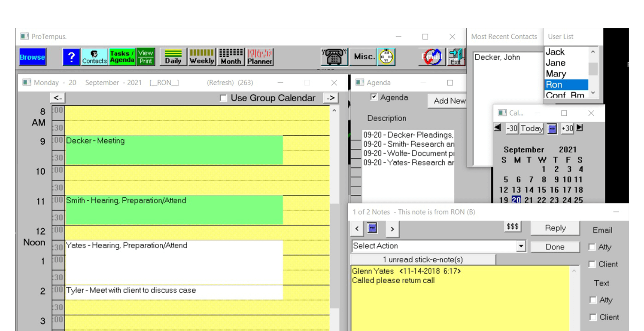This screenshot has height=331, width=644.
Task: Open the Tasks / Agenda view
Action: coord(122,57)
